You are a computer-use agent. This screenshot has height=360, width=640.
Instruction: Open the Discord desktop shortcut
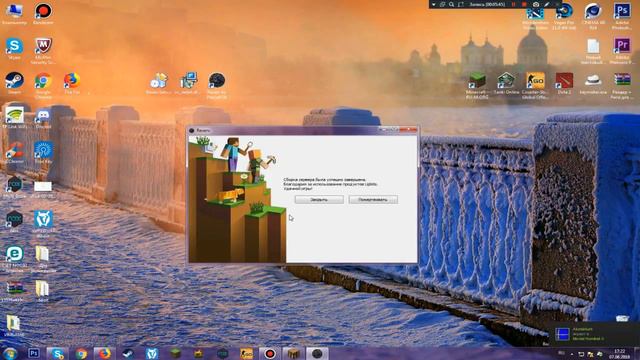point(43,117)
